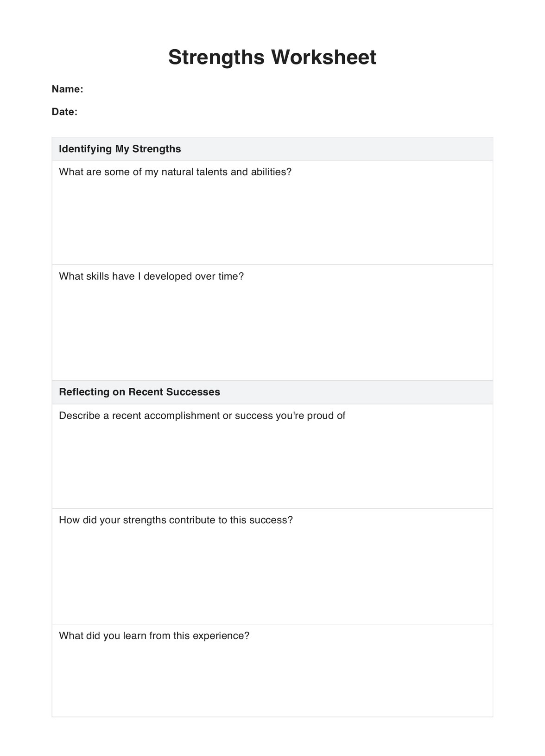Viewport: 545px width, 756px height.
Task: Click the 'Date:' label
Action: (64, 112)
